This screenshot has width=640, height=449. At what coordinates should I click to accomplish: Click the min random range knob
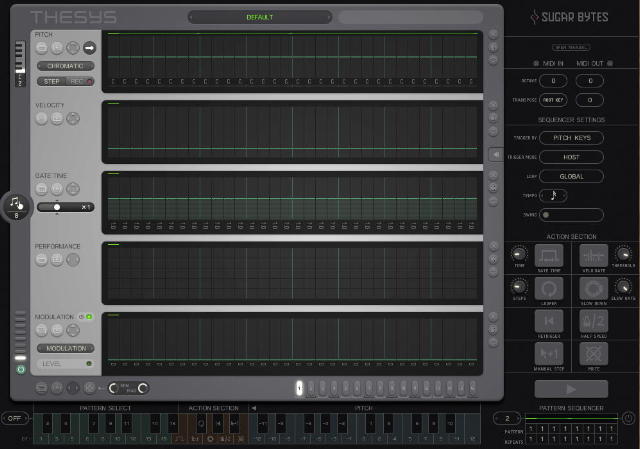114,388
